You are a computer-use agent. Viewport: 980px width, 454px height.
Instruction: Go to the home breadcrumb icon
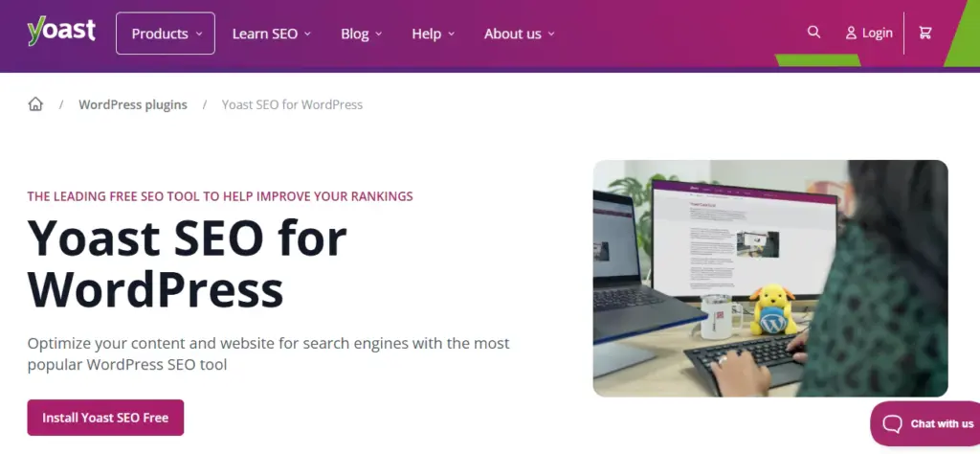click(35, 104)
